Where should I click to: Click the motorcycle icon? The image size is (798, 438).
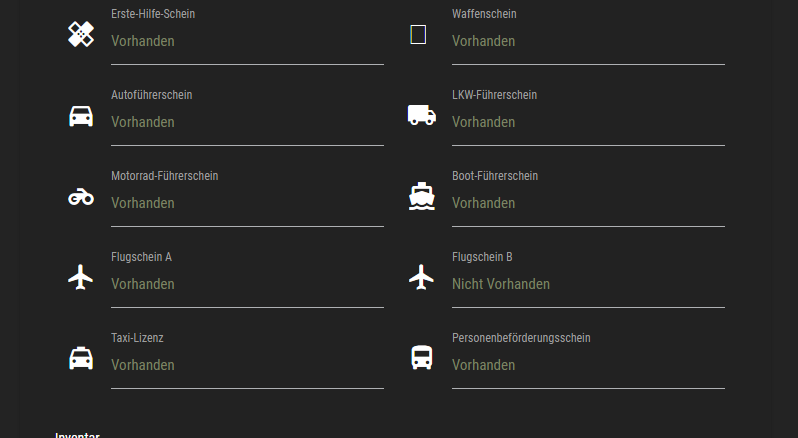(x=81, y=197)
